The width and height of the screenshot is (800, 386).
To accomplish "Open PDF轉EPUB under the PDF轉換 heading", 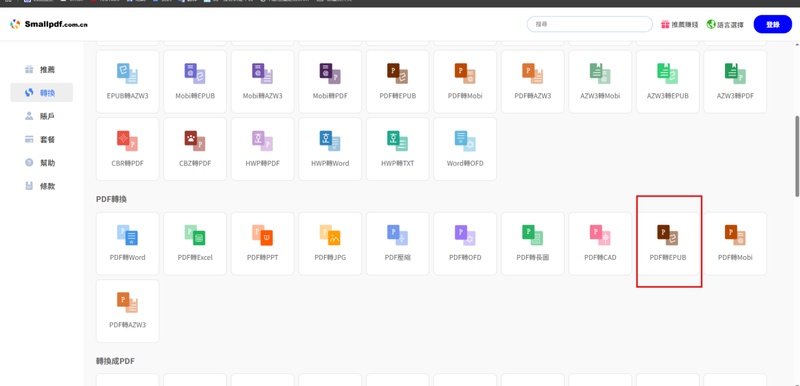I will point(667,244).
